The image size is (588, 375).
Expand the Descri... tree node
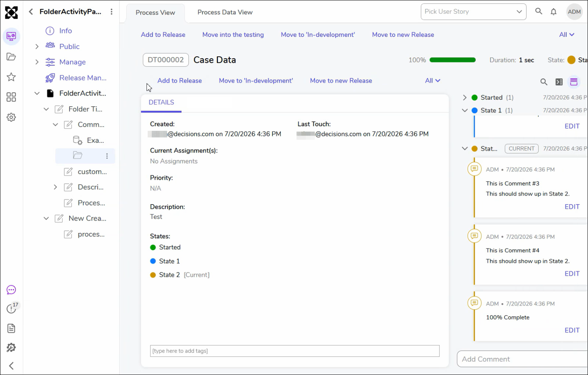point(56,187)
